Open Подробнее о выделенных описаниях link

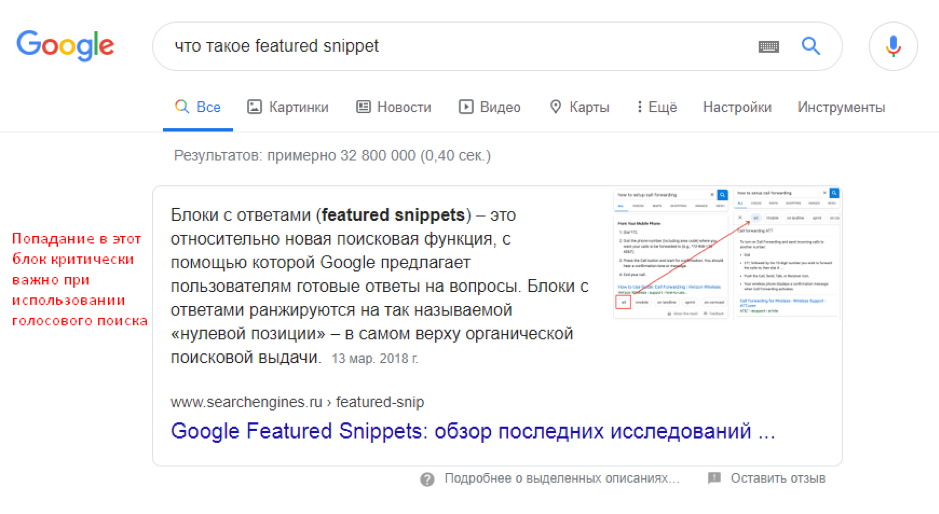point(562,479)
